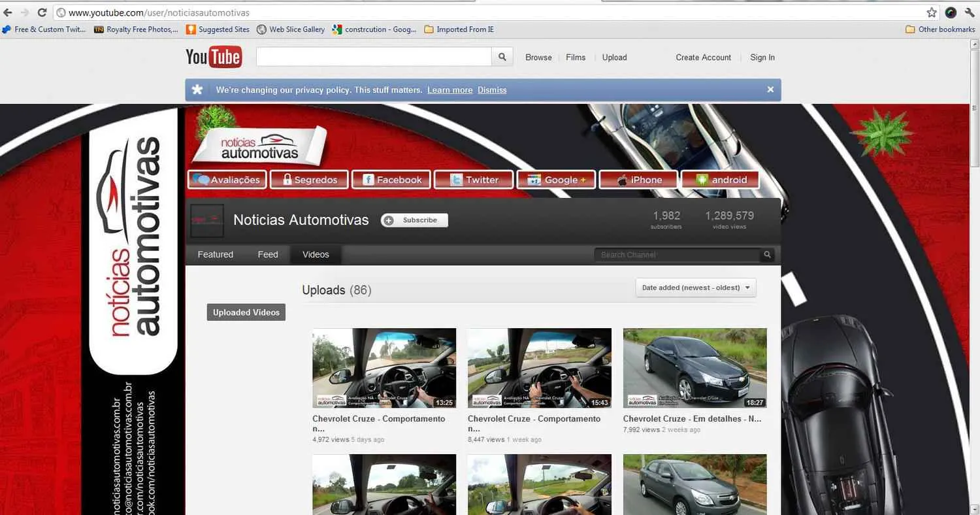Switch to the Featured tab
This screenshot has width=980, height=515.
pos(216,255)
